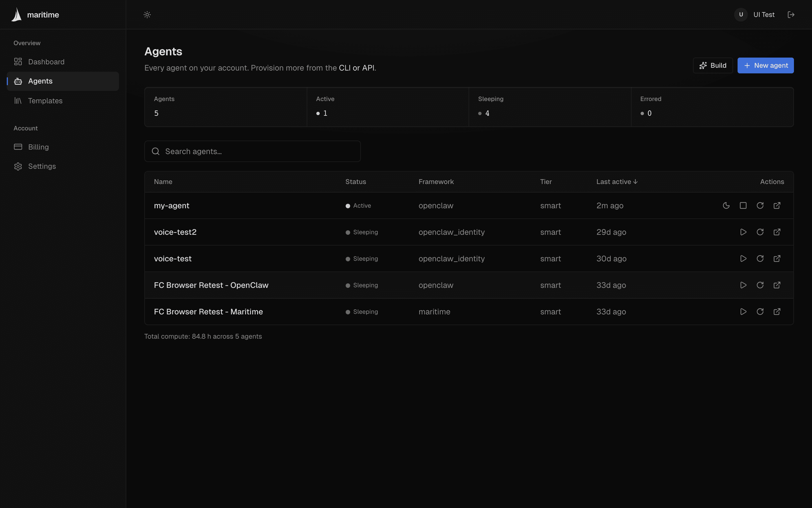Image resolution: width=812 pixels, height=508 pixels.
Task: Focus the Search agents field
Action: click(252, 151)
